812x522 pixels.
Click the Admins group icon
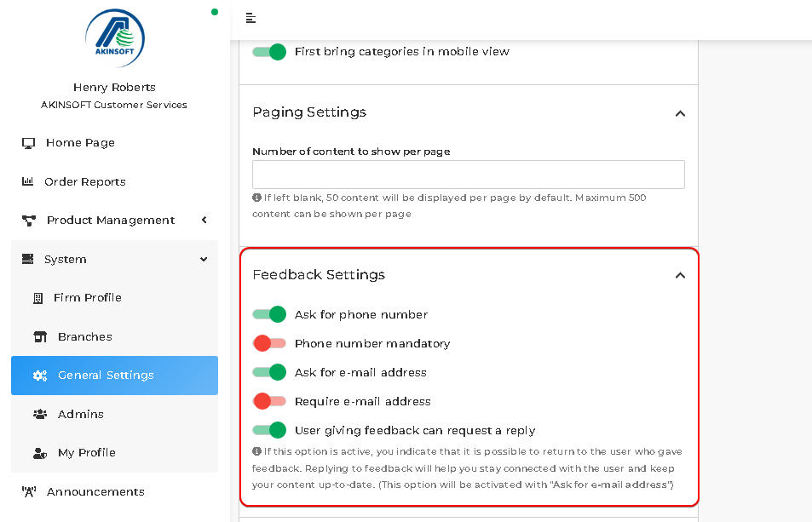(40, 414)
